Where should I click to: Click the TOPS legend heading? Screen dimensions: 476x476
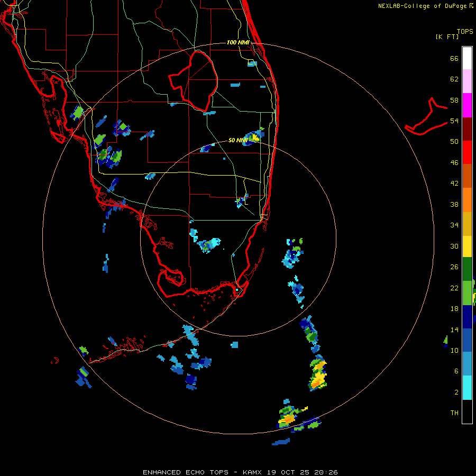click(x=465, y=32)
